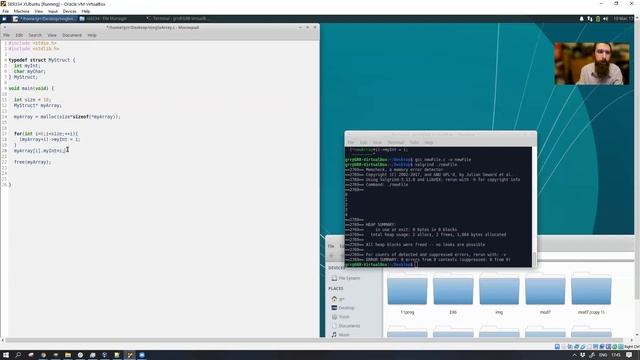Screen dimensions: 640x360
Task: Open Xubuntu Whisker applications menu
Action: click(x=4, y=19)
